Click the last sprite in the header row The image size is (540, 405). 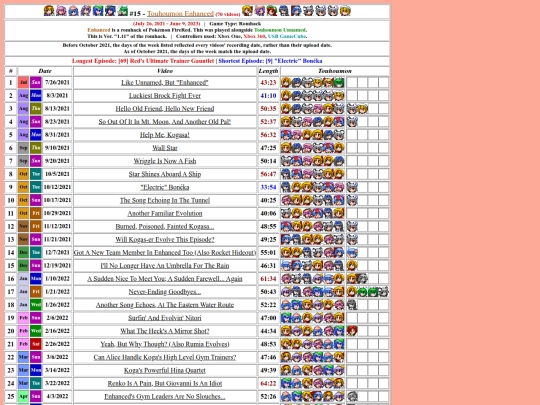pyautogui.click(x=345, y=11)
